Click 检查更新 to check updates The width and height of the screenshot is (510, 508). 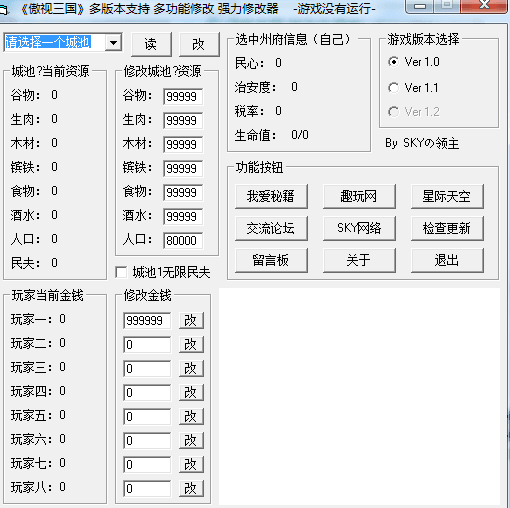coord(447,228)
